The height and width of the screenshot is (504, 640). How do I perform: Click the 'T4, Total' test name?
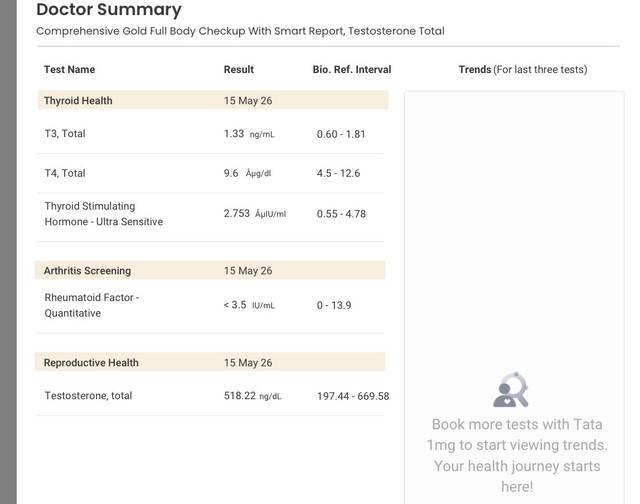[65, 173]
